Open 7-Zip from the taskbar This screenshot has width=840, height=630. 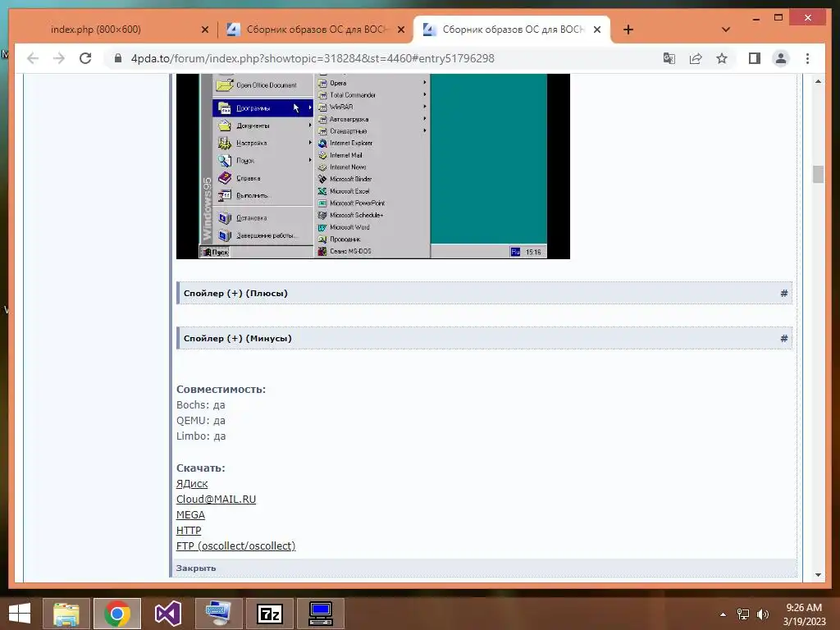click(269, 614)
